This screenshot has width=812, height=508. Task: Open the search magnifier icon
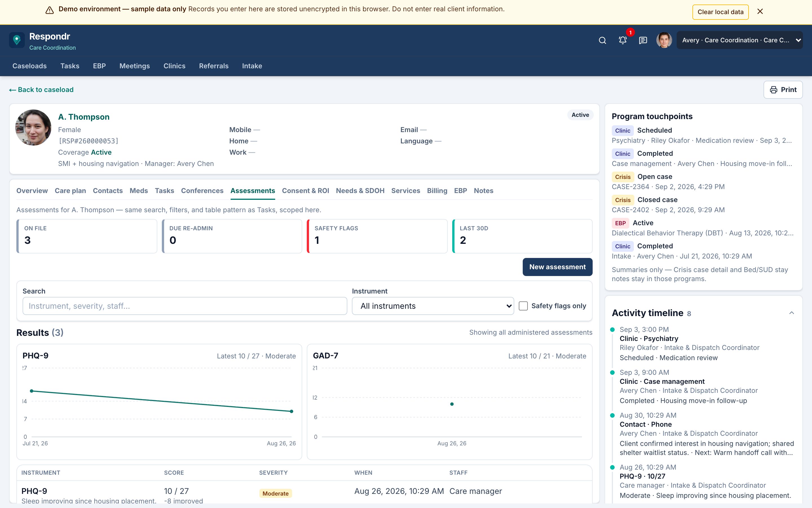[x=602, y=40]
